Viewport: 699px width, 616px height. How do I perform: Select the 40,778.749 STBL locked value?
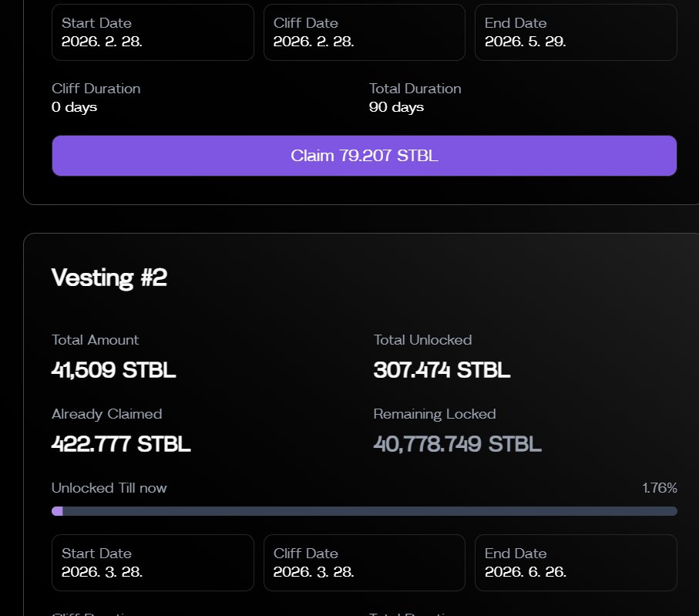coord(457,444)
